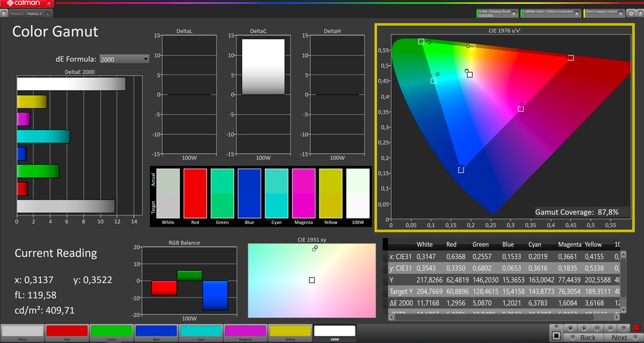Viewport: 644px width, 343px height.
Task: Switch to the History 1 tab
Action: point(17,14)
